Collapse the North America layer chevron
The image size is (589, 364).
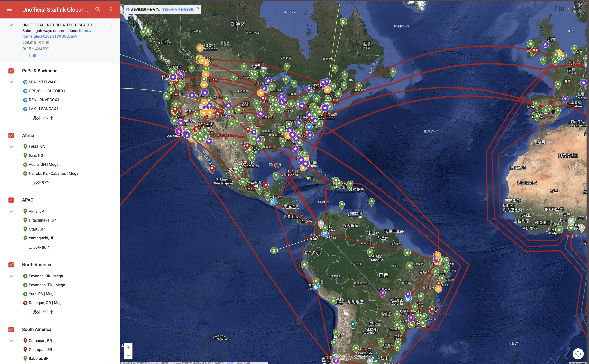tap(11, 276)
